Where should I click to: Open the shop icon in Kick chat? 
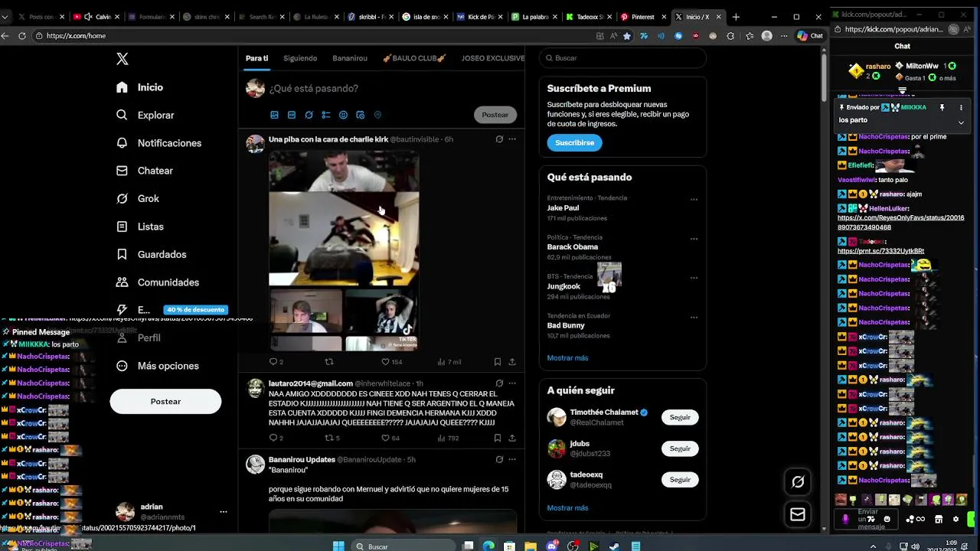(939, 519)
